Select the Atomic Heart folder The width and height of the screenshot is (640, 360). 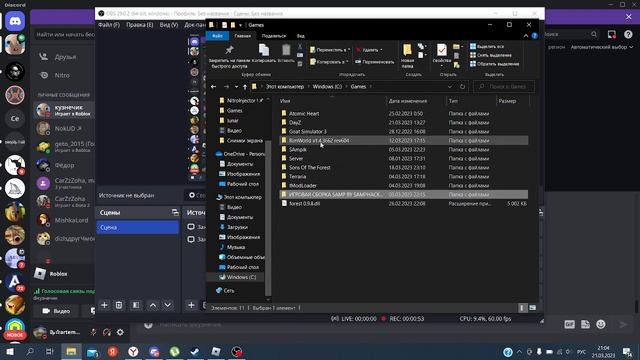coord(304,113)
